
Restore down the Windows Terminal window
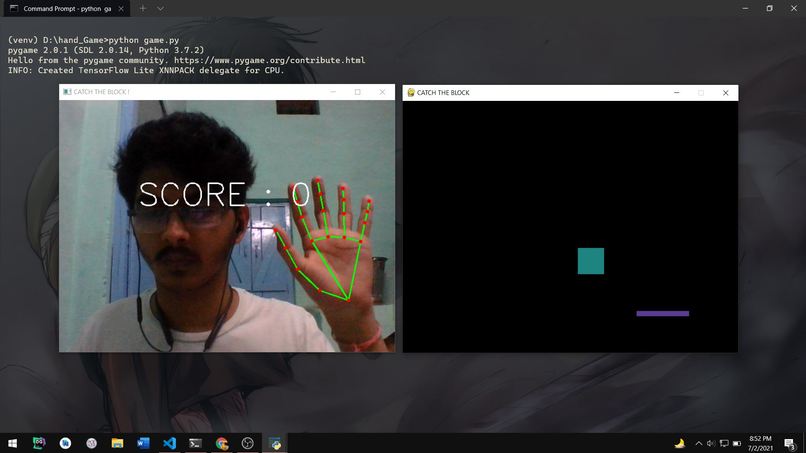tap(770, 8)
